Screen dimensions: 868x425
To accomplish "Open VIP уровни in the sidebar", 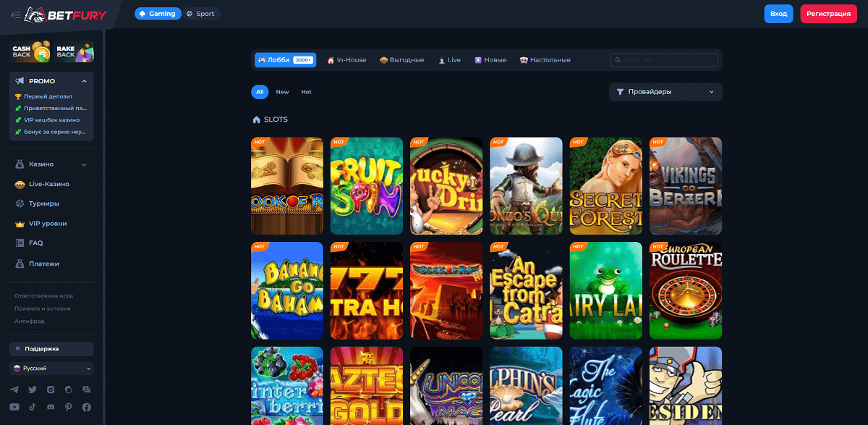I will [41, 224].
